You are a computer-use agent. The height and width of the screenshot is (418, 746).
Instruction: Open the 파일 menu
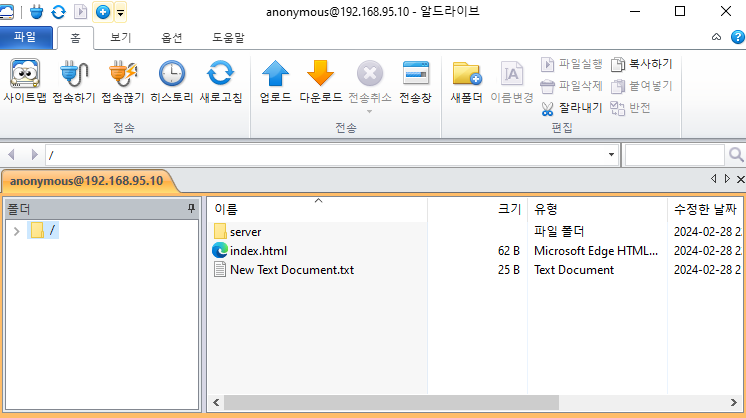click(26, 38)
